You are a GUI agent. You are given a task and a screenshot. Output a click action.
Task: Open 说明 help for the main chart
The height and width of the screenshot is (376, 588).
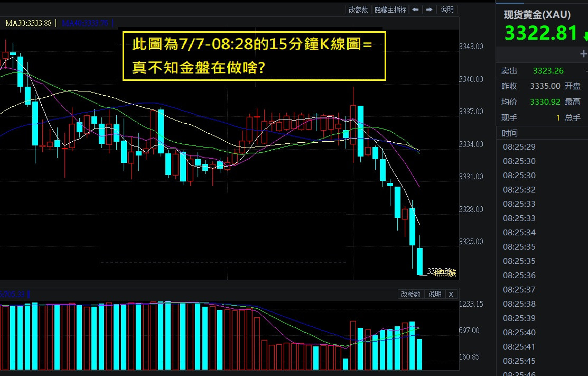click(447, 10)
